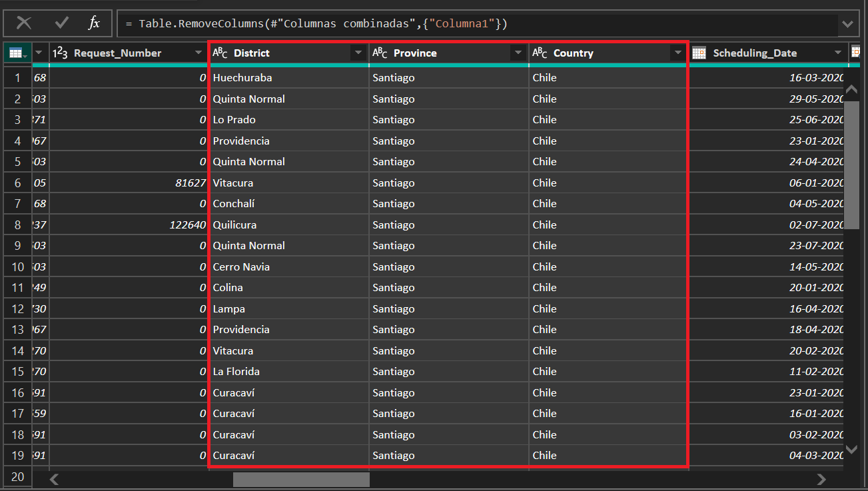Click the Cerro Navia district cell
868x491 pixels.
point(288,266)
